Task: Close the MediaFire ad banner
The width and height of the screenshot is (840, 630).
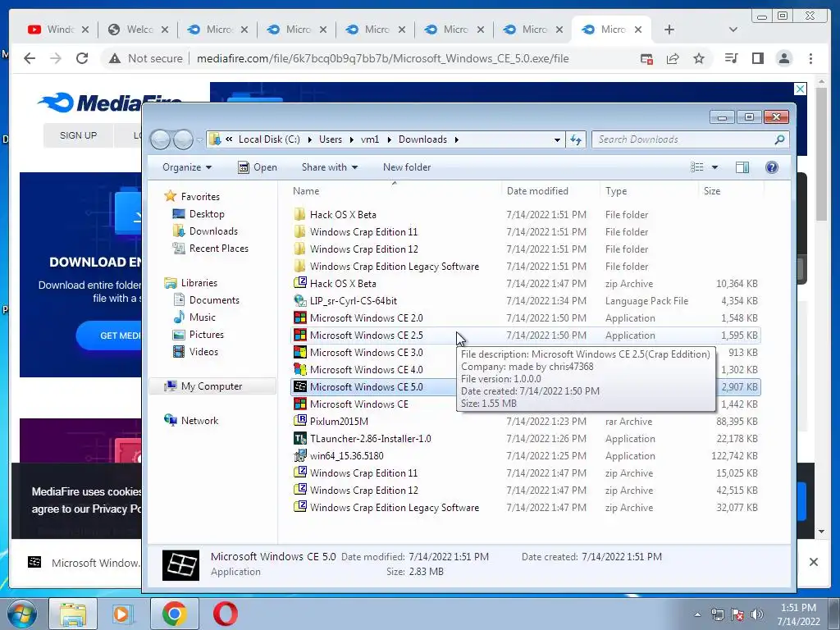Action: tap(800, 89)
